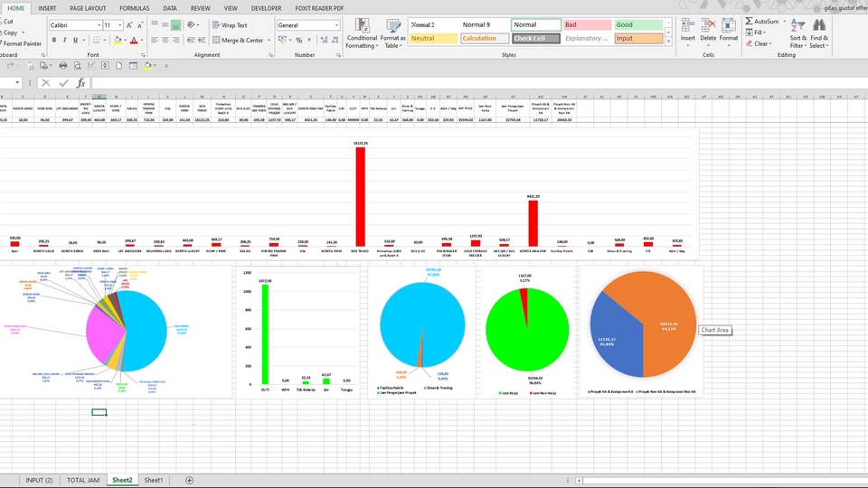The width and height of the screenshot is (868, 488).
Task: Align text right
Action: 175,40
